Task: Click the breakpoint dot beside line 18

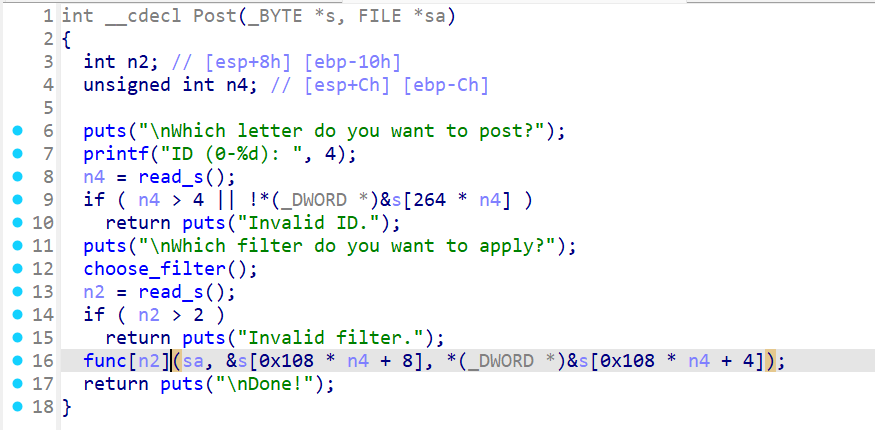Action: pyautogui.click(x=17, y=406)
